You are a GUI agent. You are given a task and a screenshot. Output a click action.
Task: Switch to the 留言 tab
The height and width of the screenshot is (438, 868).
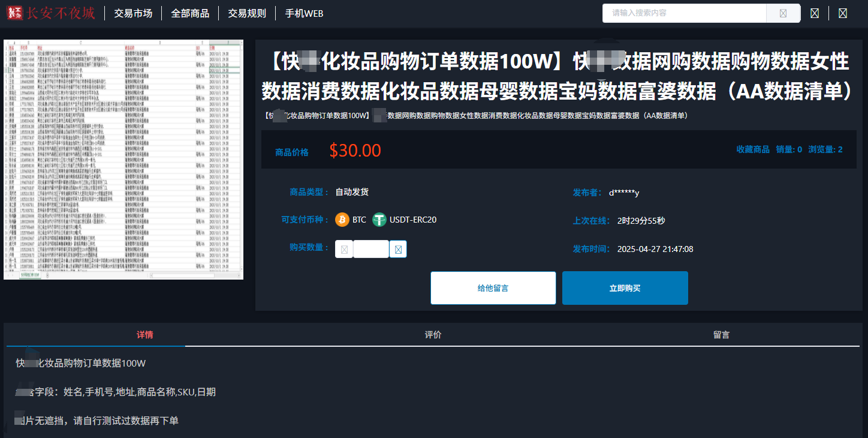[721, 335]
